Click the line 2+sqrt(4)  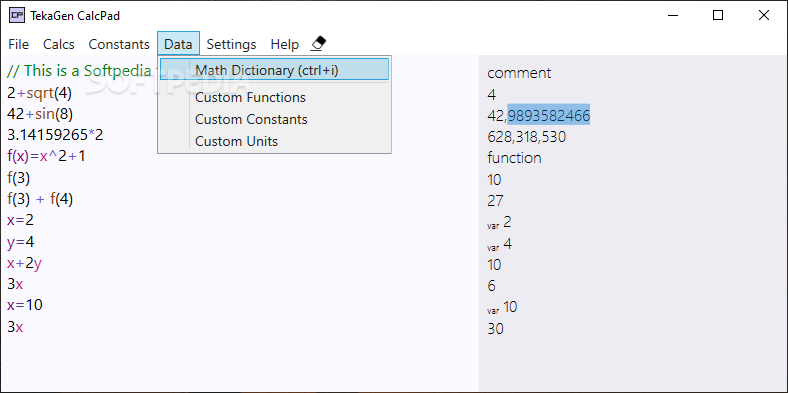(40, 93)
